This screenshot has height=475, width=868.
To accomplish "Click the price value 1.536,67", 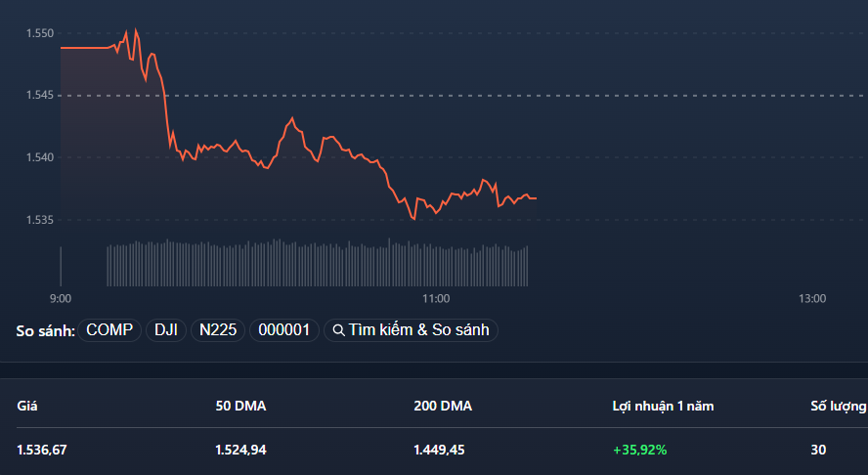I will (x=42, y=450).
